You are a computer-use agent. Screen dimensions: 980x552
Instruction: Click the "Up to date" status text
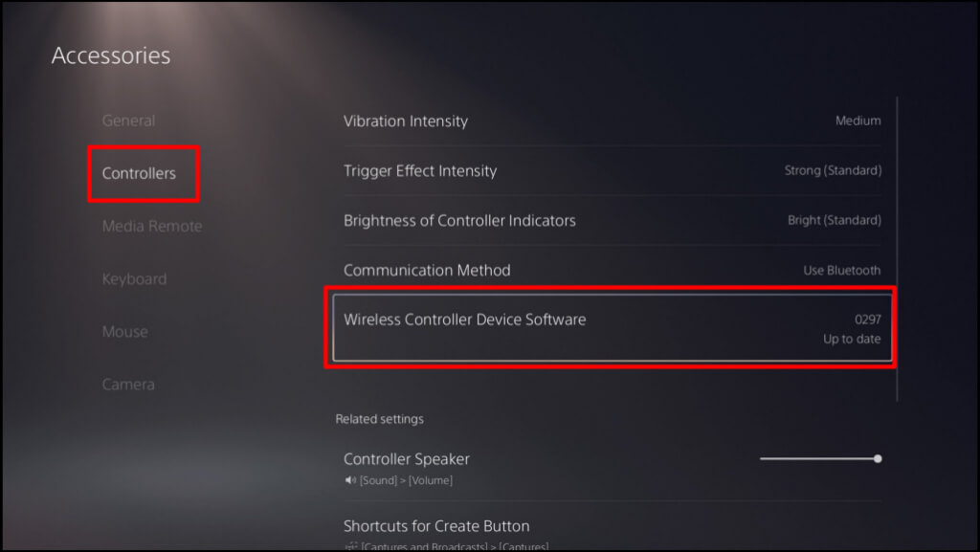pos(852,339)
